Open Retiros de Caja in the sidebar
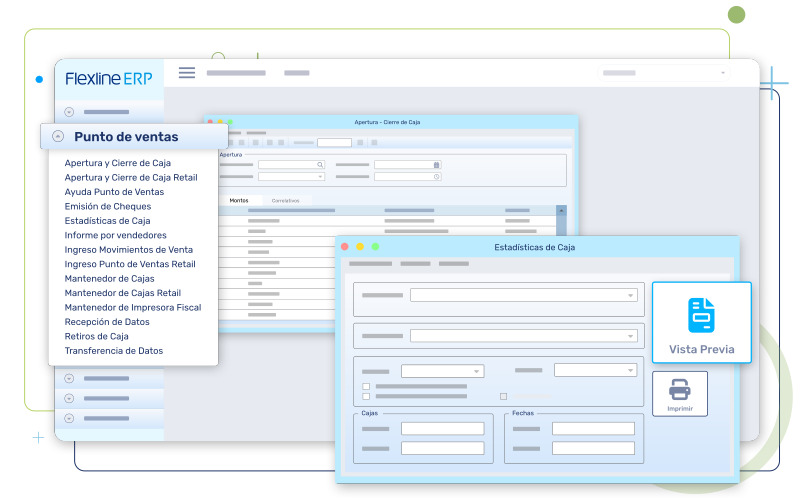 click(x=96, y=337)
